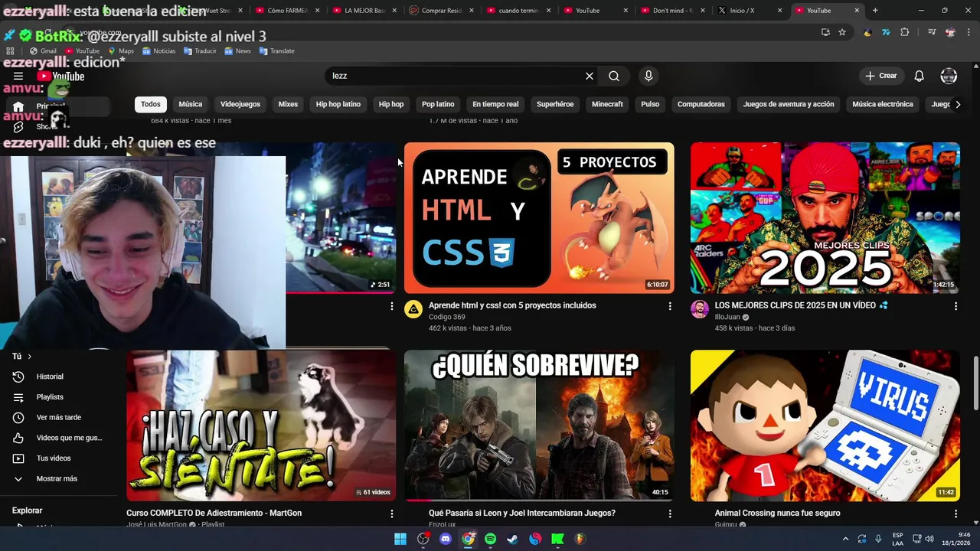The image size is (980, 551).
Task: Click the Codigo 369 channel name
Action: point(447,317)
